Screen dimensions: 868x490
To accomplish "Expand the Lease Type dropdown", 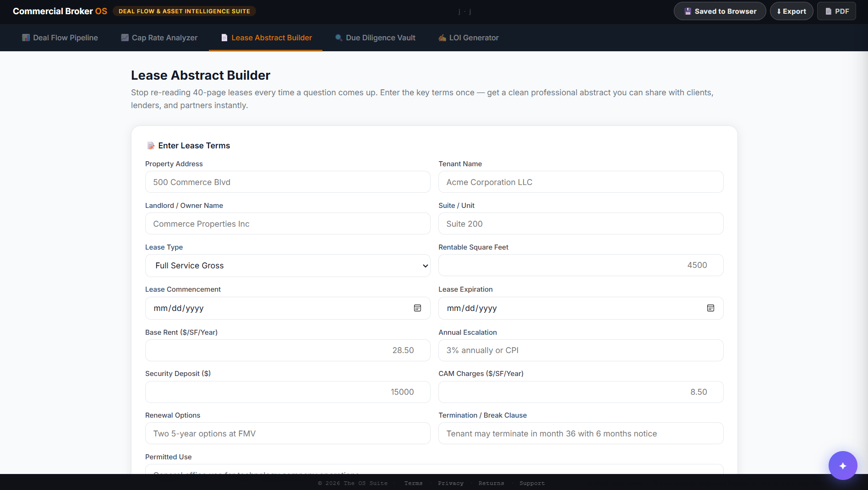I will pyautogui.click(x=288, y=266).
